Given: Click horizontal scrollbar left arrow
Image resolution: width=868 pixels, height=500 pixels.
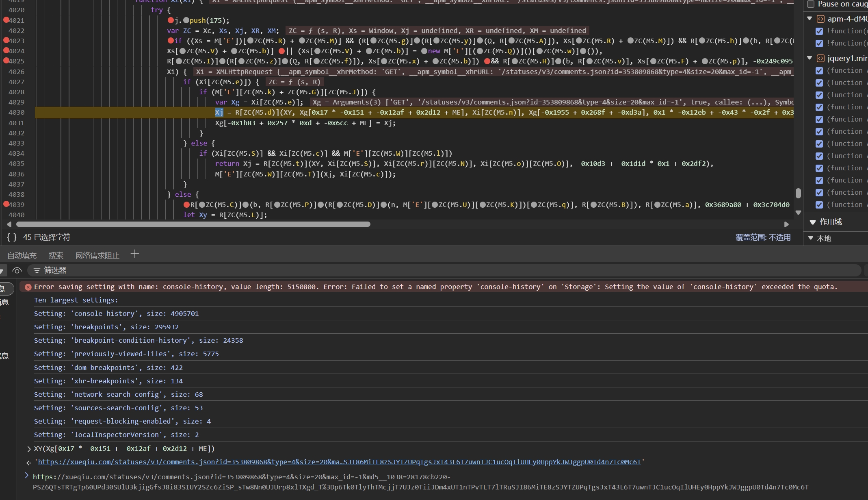Looking at the screenshot, I should click(9, 224).
